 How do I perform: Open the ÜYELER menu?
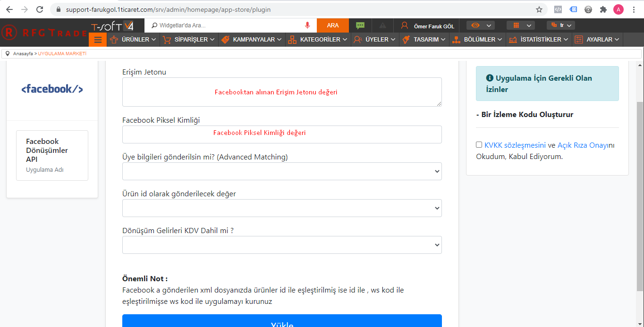click(x=375, y=40)
